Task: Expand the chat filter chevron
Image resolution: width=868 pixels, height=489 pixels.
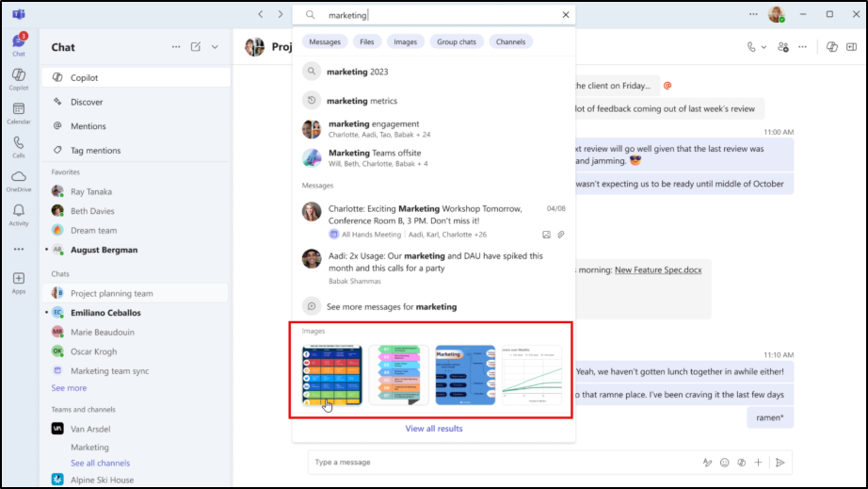Action: tap(215, 47)
